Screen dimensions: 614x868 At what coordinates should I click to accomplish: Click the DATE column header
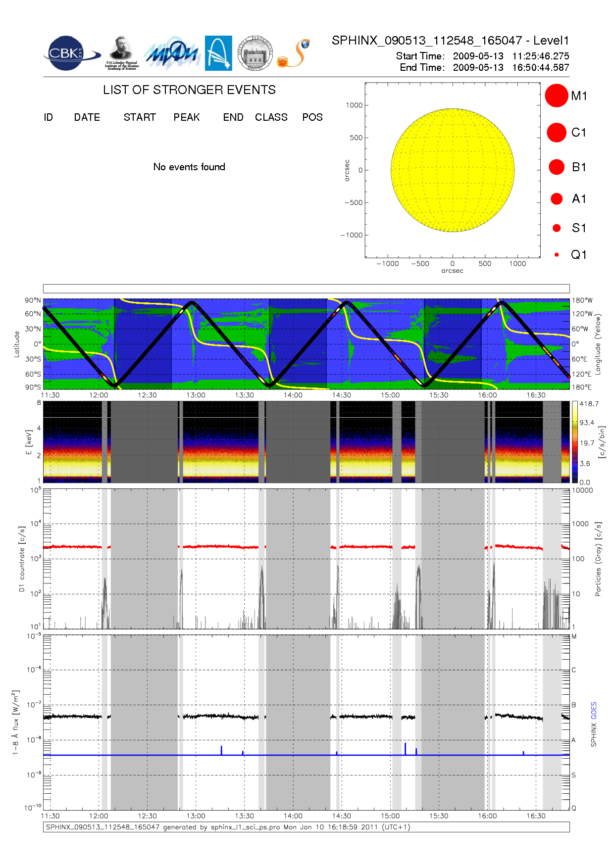(x=87, y=117)
